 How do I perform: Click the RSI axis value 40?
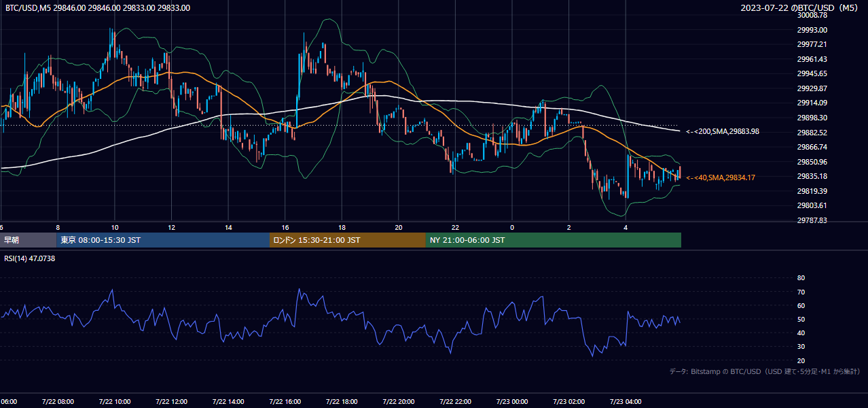point(801,333)
